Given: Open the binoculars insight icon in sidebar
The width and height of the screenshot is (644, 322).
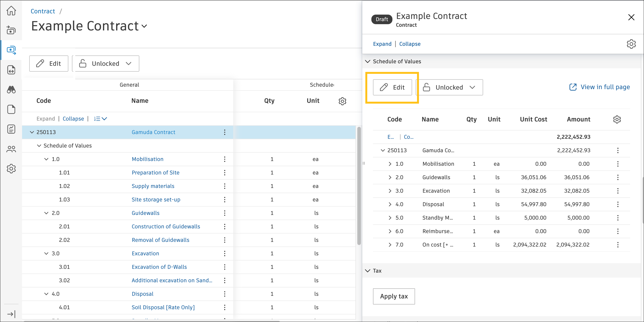Looking at the screenshot, I should [11, 90].
